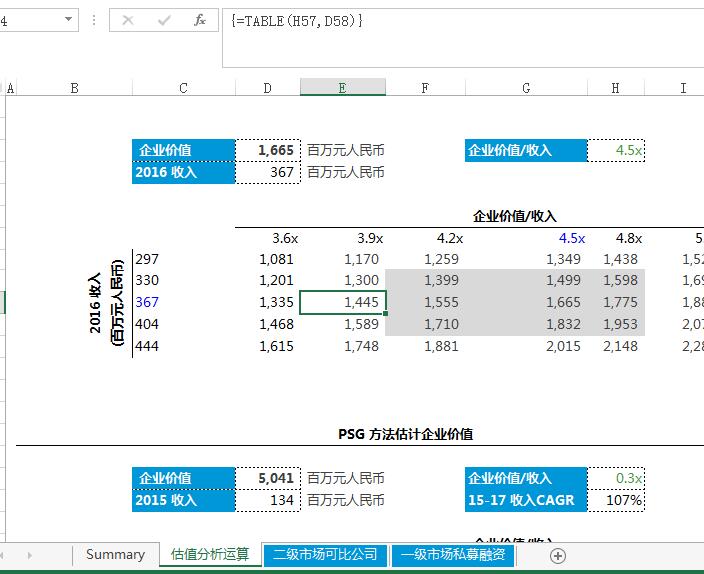The width and height of the screenshot is (704, 574).
Task: Select the 4.5x multiple input cell
Action: tap(617, 150)
